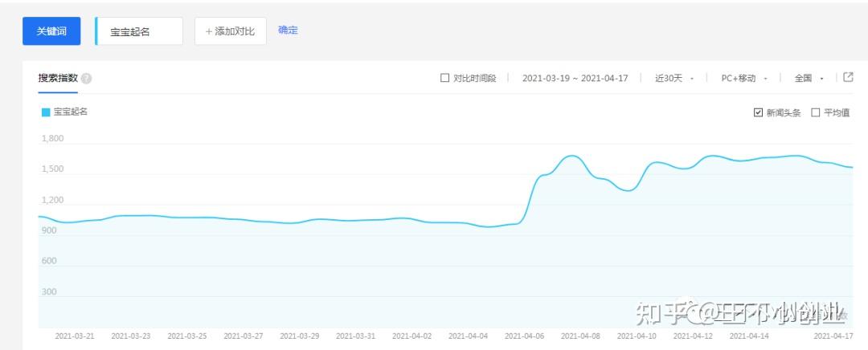
Task: Expand the PC+移动 device dropdown
Action: point(744,78)
